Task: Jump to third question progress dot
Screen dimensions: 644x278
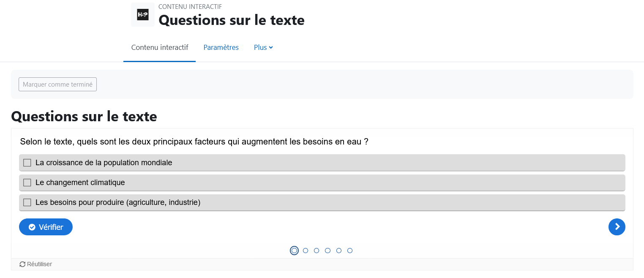Action: pos(317,251)
